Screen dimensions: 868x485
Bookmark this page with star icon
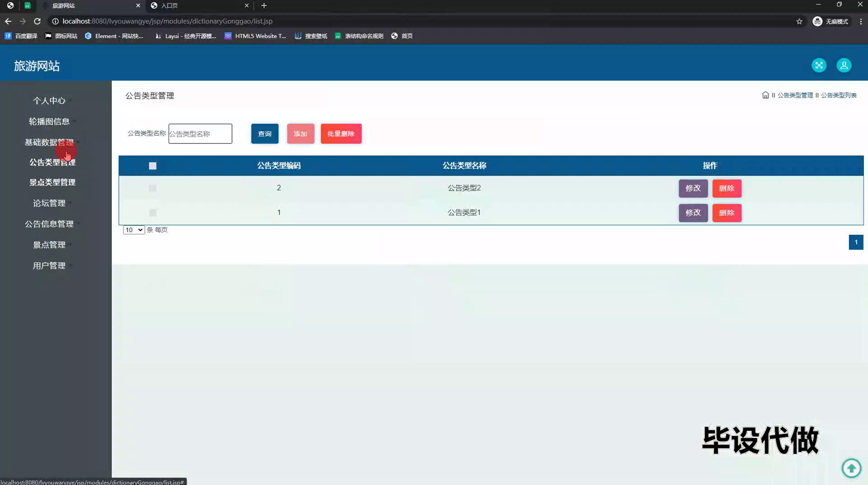pyautogui.click(x=799, y=21)
